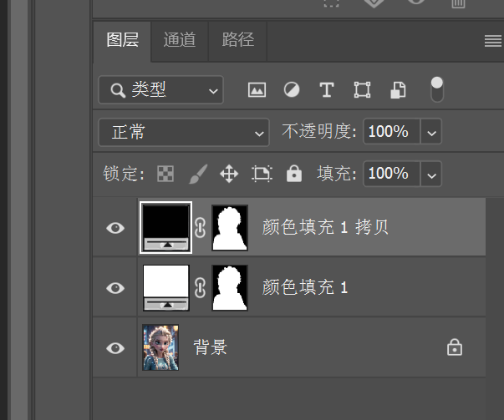This screenshot has height=420, width=504.
Task: Click mask link icon on 颜色填充 1 拷贝
Action: (x=200, y=228)
